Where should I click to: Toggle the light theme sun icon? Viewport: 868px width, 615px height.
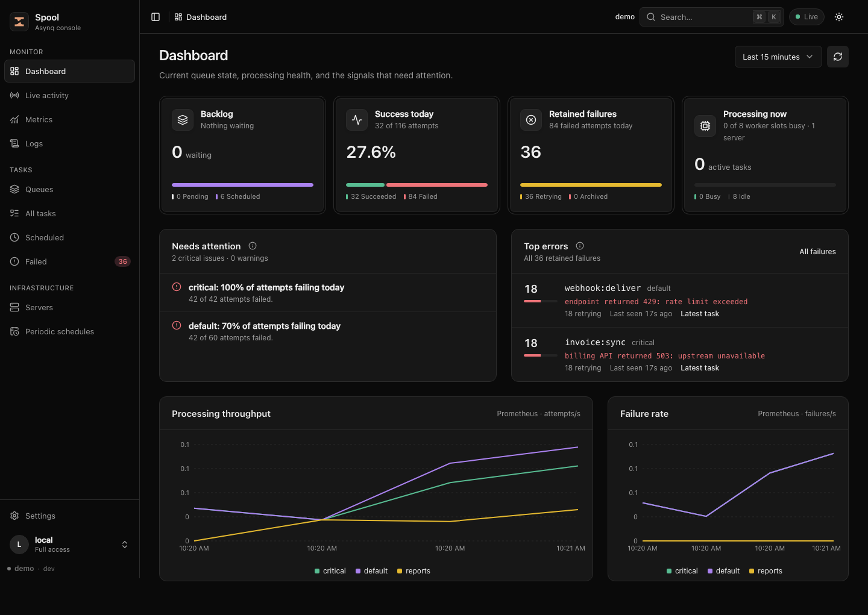pyautogui.click(x=839, y=17)
